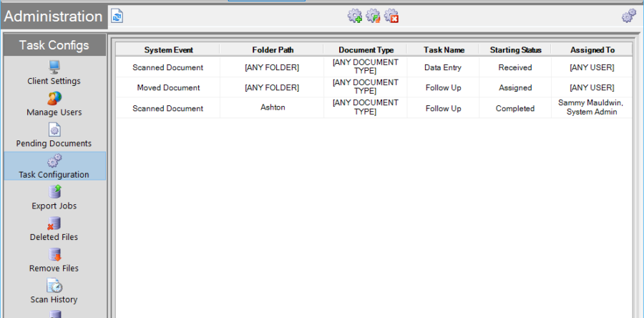
Task: Open Remove Files in the sidebar
Action: [x=54, y=260]
